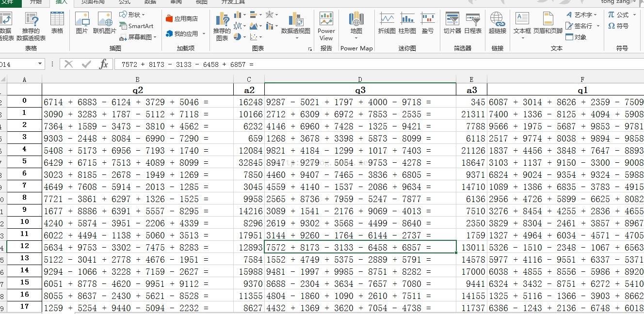Viewport: 644px width, 314px height.
Task: Insert a Line sparkline (折线图)
Action: click(387, 23)
